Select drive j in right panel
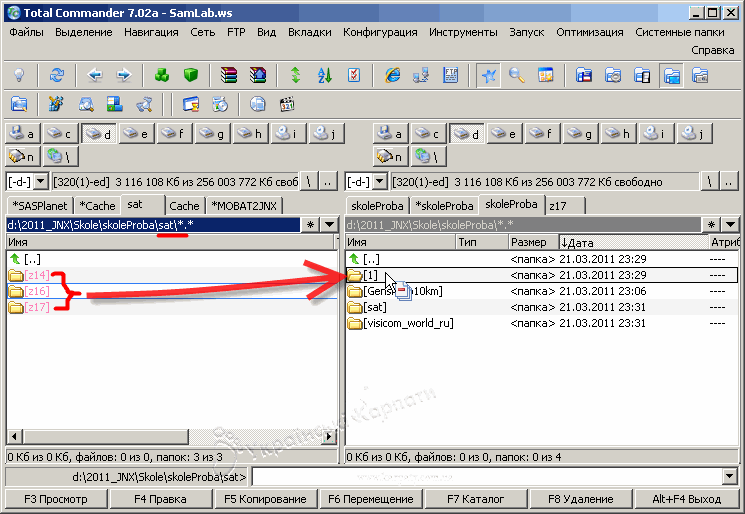Image resolution: width=745 pixels, height=514 pixels. [x=695, y=133]
